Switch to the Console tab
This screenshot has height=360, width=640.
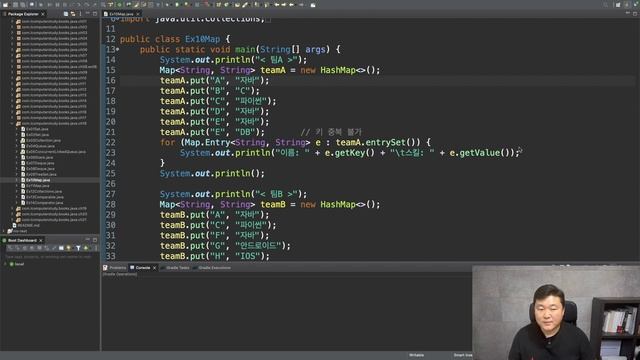(142, 268)
